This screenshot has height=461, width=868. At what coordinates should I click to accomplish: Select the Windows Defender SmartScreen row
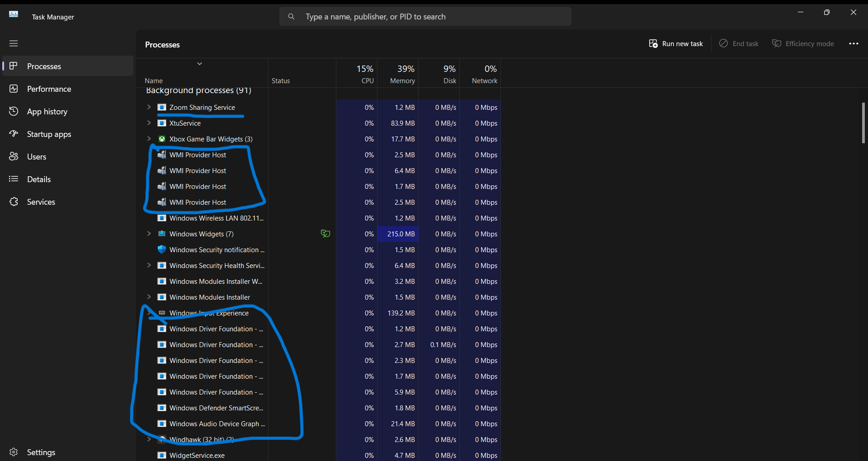319,408
